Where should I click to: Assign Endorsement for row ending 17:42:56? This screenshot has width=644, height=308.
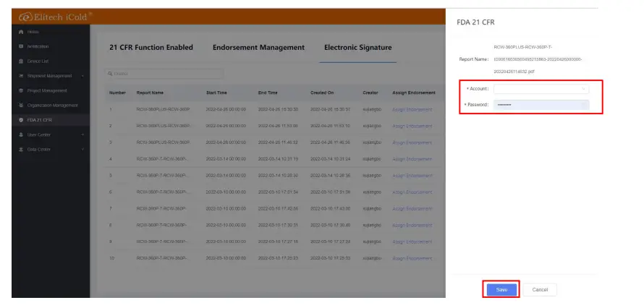pyautogui.click(x=412, y=209)
